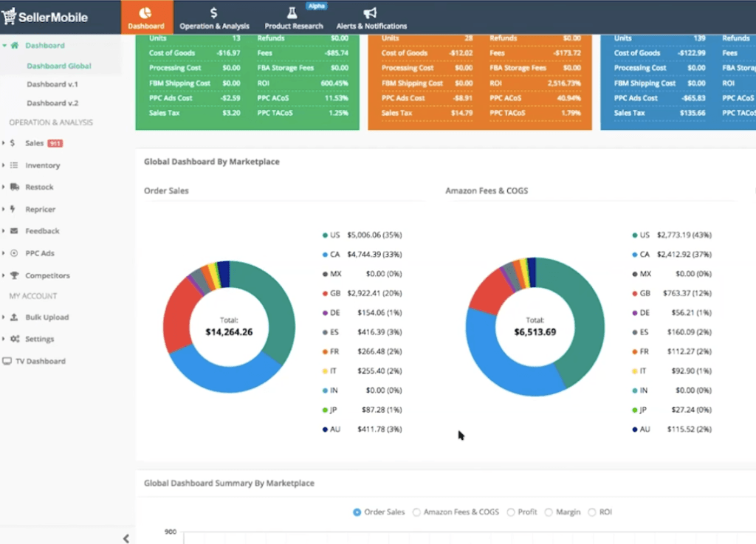Toggle CA series in Order Sales legend
The width and height of the screenshot is (756, 544).
tap(362, 255)
